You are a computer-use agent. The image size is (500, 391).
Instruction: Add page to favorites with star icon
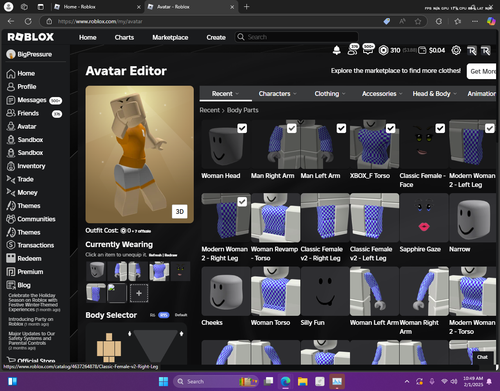click(x=418, y=21)
